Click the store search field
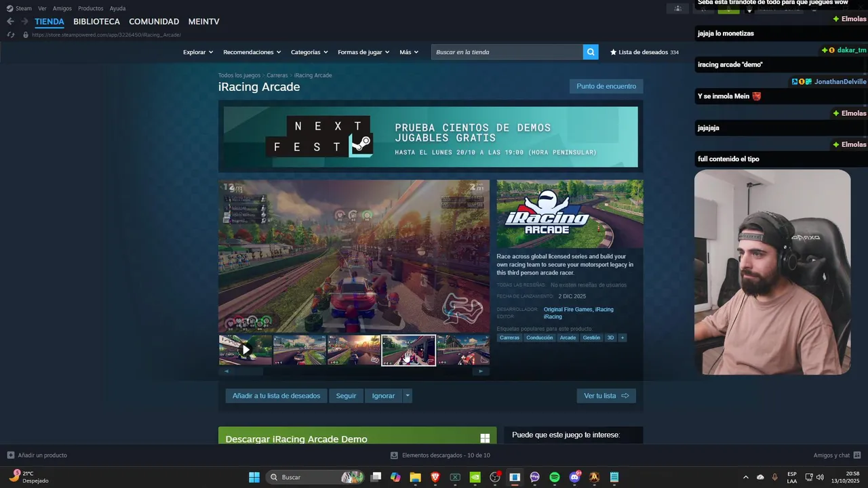The width and height of the screenshot is (868, 488). [x=507, y=52]
